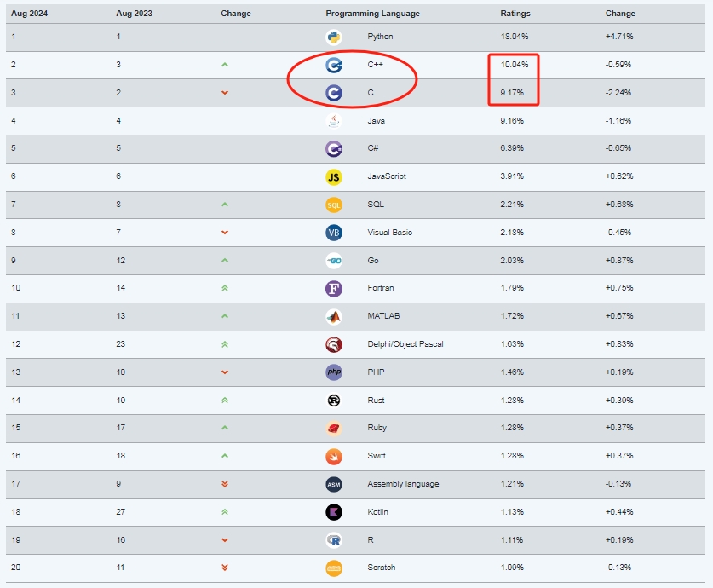This screenshot has height=588, width=713.
Task: Click the green up arrow for C++
Action: [225, 65]
